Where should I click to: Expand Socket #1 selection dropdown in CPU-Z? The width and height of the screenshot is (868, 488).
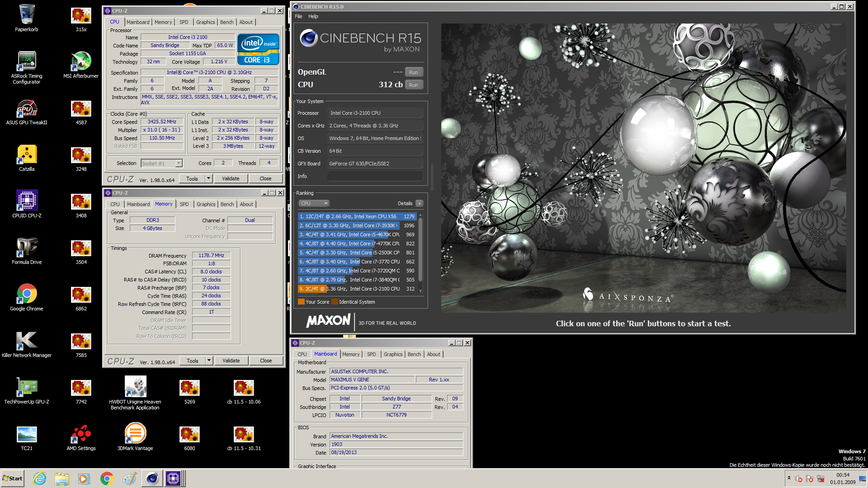179,164
